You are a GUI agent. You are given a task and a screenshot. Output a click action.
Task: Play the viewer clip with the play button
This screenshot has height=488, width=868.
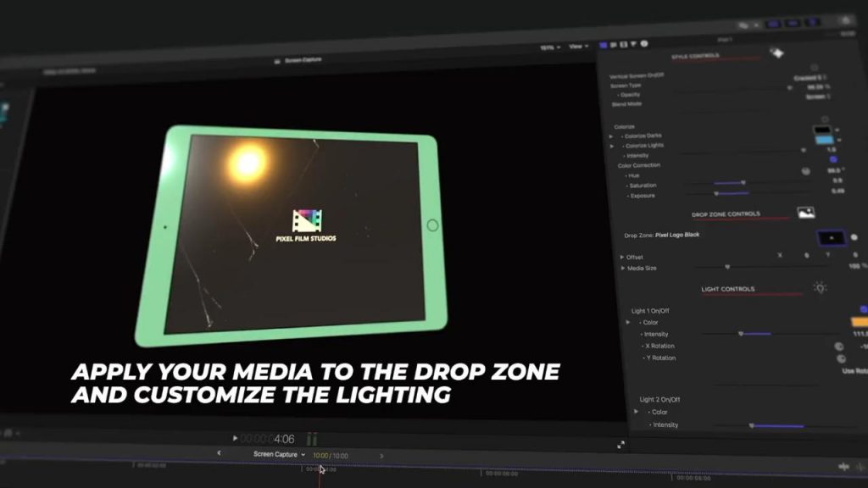[236, 438]
